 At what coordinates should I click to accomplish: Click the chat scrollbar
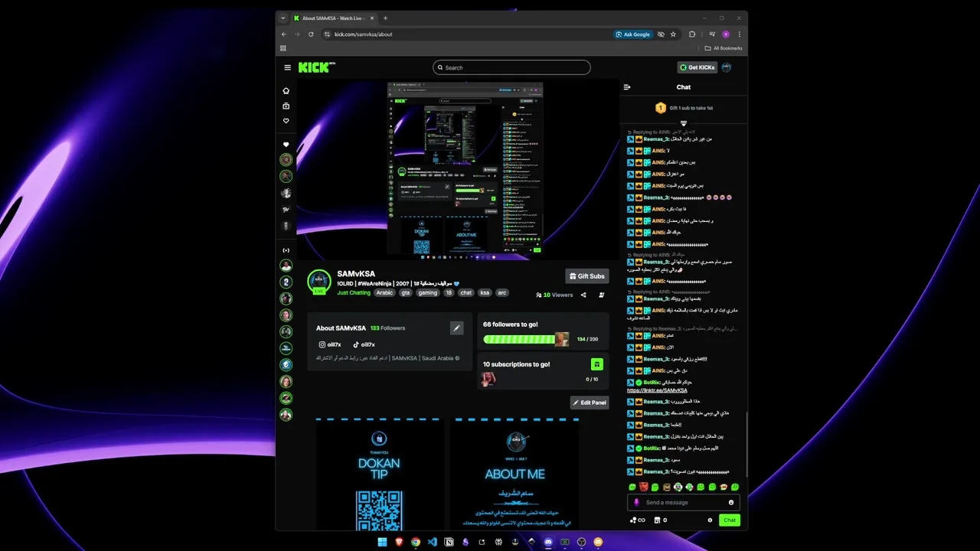746,444
